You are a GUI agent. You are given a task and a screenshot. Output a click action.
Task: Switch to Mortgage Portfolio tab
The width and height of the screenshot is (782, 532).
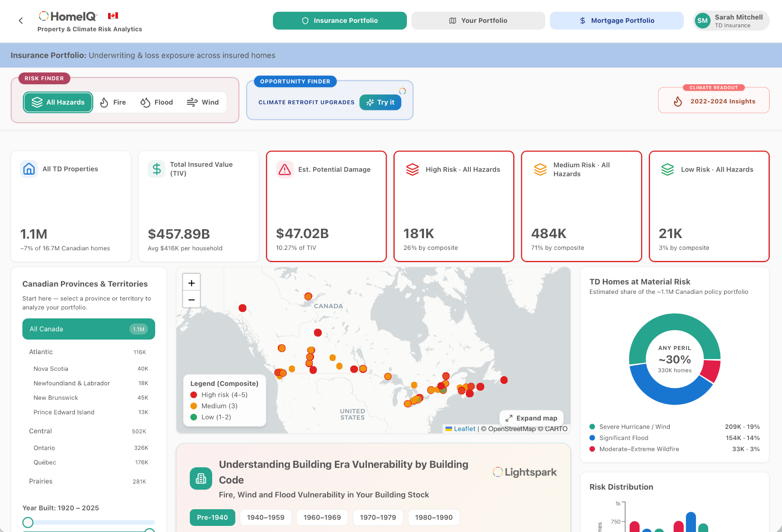coord(617,21)
